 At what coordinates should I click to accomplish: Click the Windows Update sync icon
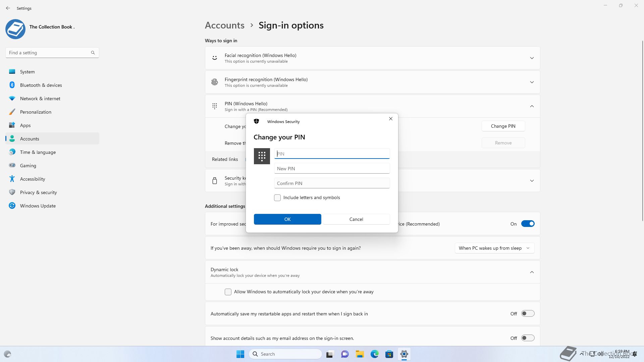12,206
